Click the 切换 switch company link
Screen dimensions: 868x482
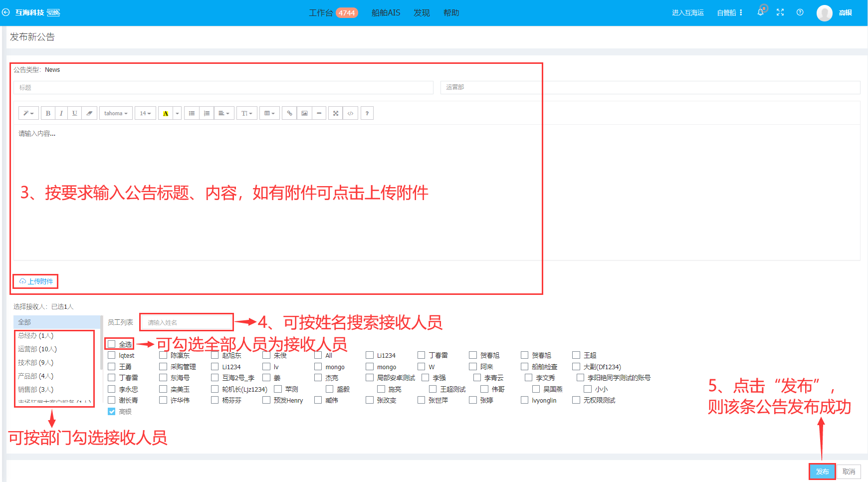[53, 12]
